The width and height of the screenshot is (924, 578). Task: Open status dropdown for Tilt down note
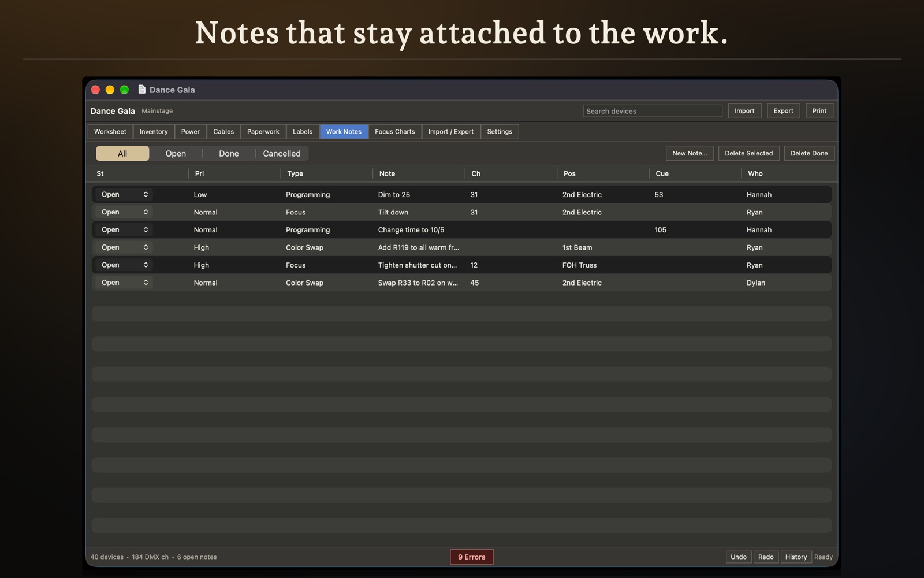click(124, 212)
